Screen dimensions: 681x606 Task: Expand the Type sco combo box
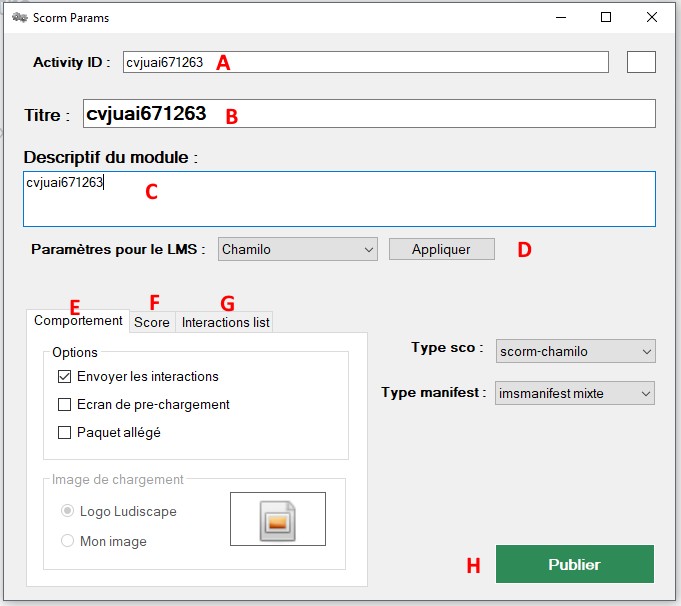575,352
